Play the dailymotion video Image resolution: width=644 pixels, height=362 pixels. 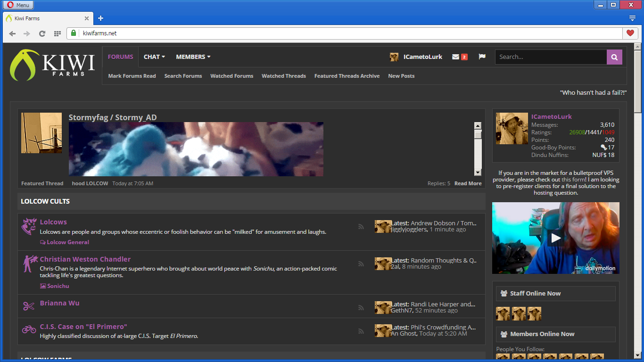(x=556, y=238)
